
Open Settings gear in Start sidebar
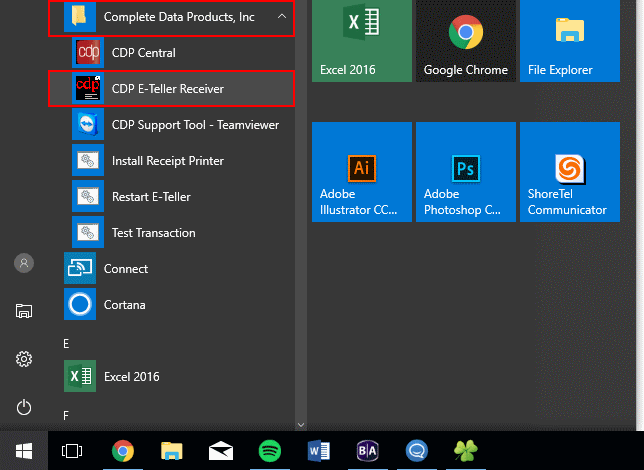coord(24,359)
